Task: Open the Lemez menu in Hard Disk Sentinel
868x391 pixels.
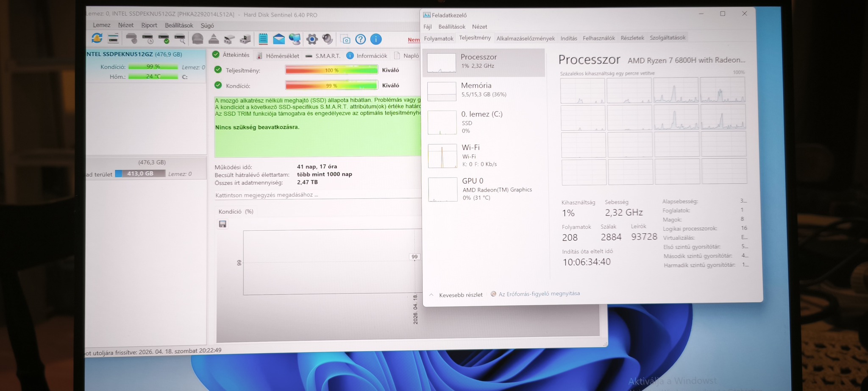Action: coord(102,25)
